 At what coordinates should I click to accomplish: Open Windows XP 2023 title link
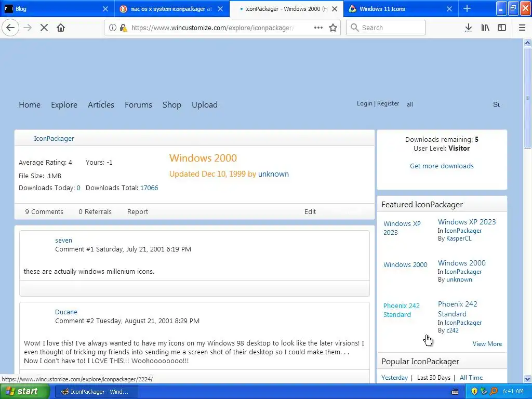[x=467, y=222]
